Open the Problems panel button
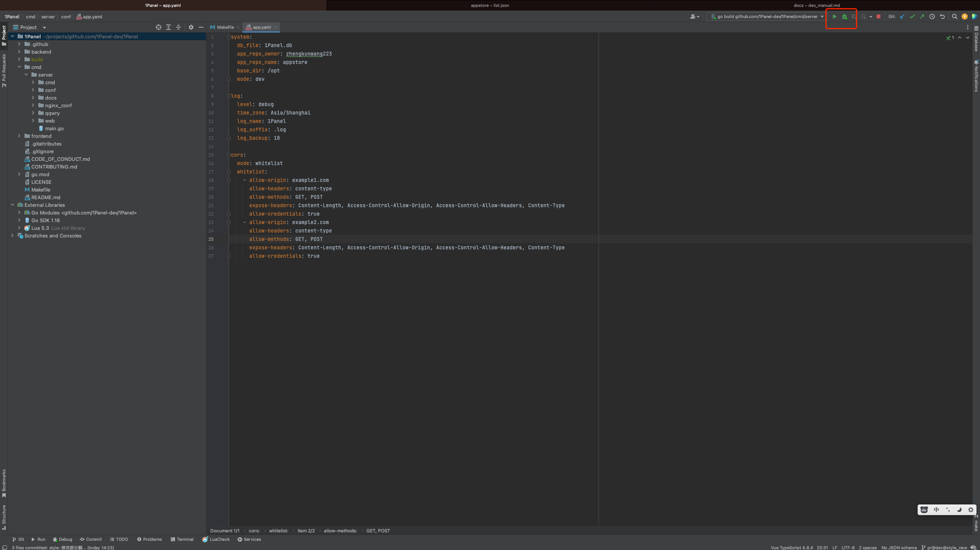The image size is (980, 550). [149, 539]
